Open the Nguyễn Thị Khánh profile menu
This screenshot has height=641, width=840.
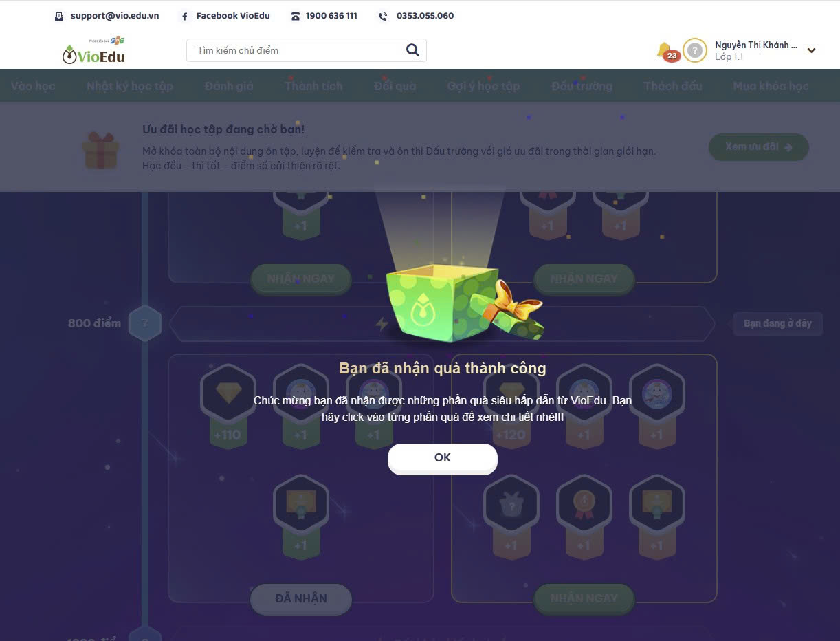click(756, 50)
